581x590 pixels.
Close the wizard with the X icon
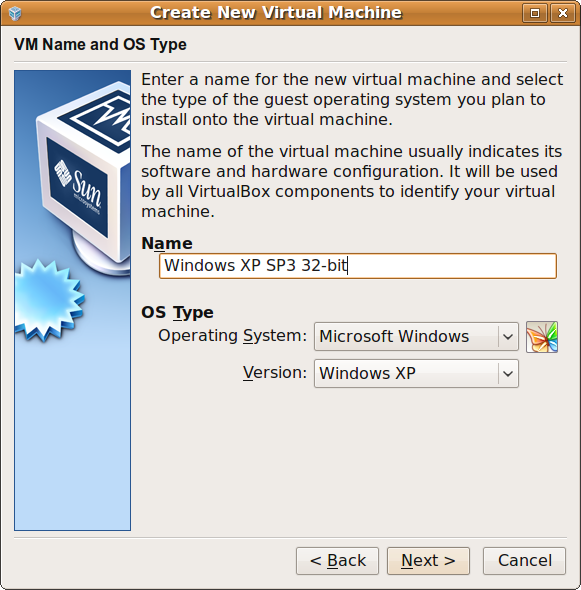(x=563, y=14)
